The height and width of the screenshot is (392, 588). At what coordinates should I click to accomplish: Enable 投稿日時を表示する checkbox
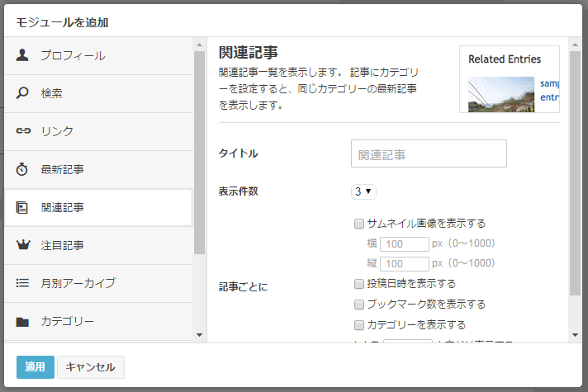(x=359, y=284)
